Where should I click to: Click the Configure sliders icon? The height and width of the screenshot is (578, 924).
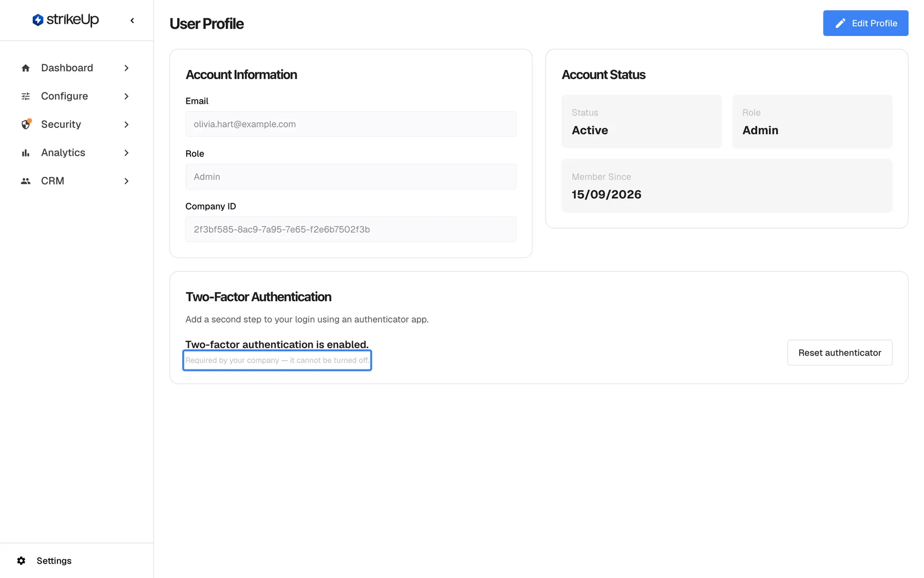click(x=26, y=96)
